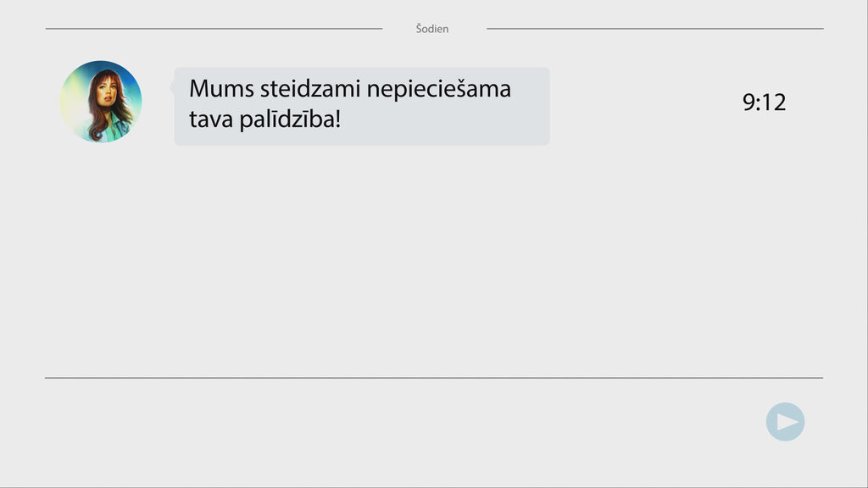Click the minutes "12" in the timestamp
The image size is (868, 488).
click(775, 103)
